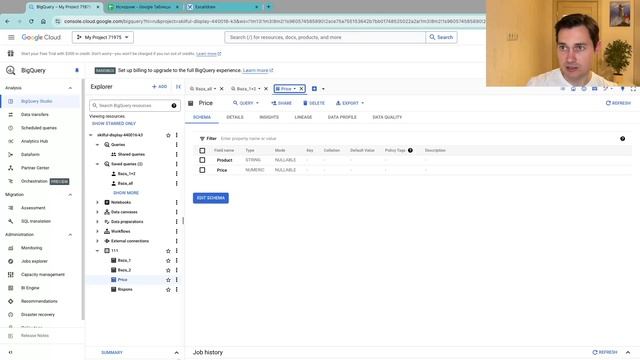Collapse the Administration section in the sidebar
640x360 pixels.
click(x=70, y=235)
